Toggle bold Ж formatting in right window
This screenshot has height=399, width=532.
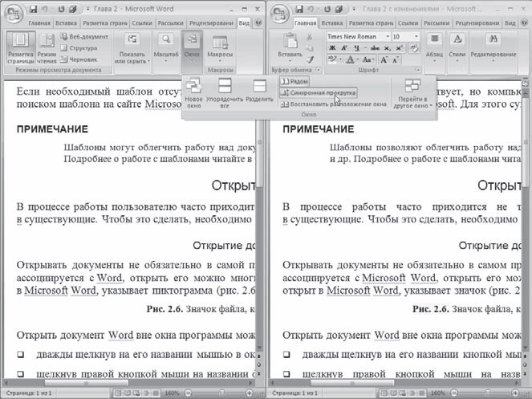click(x=331, y=48)
